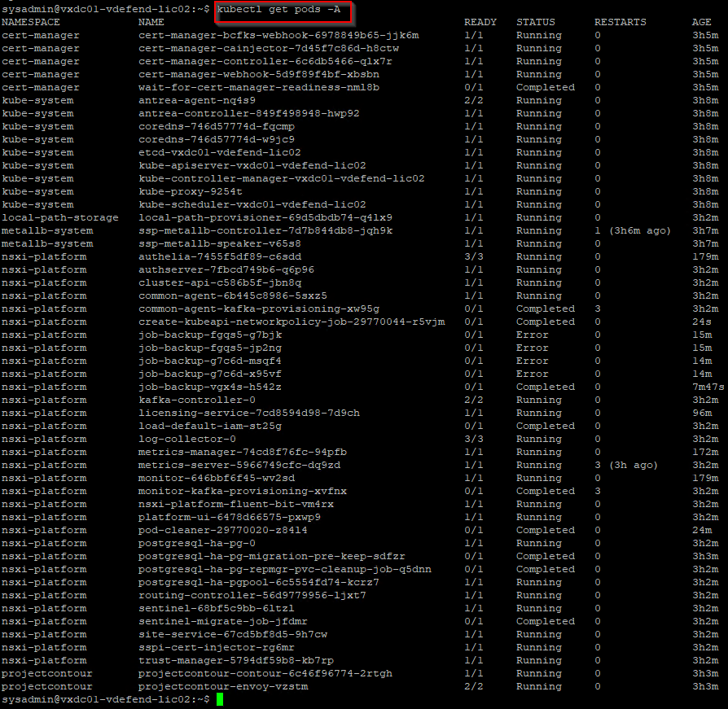The width and height of the screenshot is (728, 709).
Task: Select pod postgresql-ha-pg-0
Action: point(197,543)
